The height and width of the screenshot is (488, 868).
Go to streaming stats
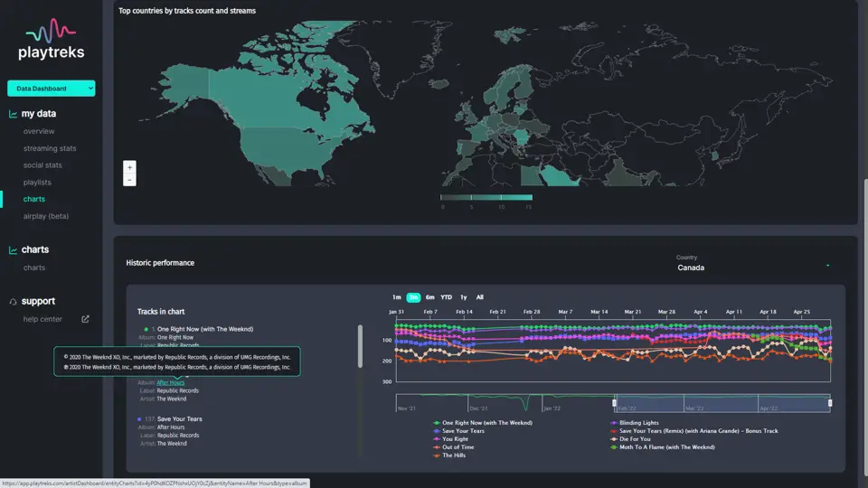[50, 148]
